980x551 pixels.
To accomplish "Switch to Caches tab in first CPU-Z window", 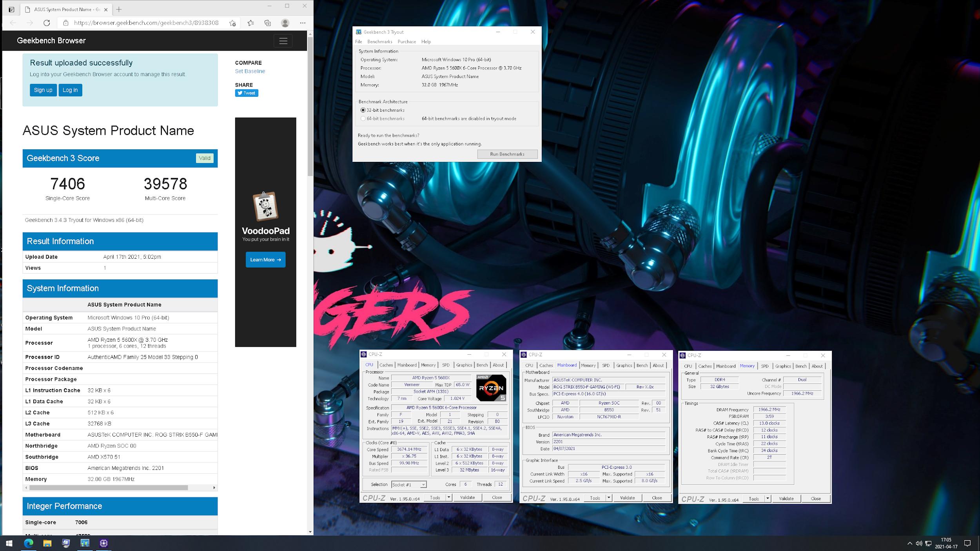I will 386,365.
